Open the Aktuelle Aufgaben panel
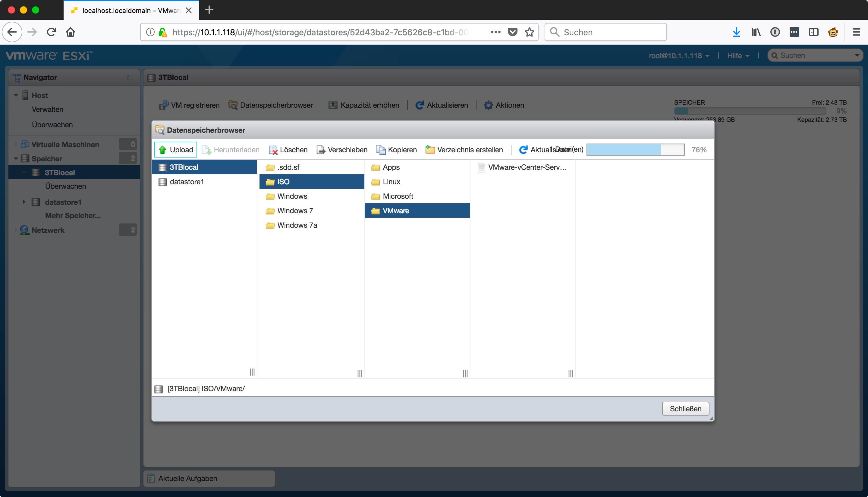 click(209, 478)
